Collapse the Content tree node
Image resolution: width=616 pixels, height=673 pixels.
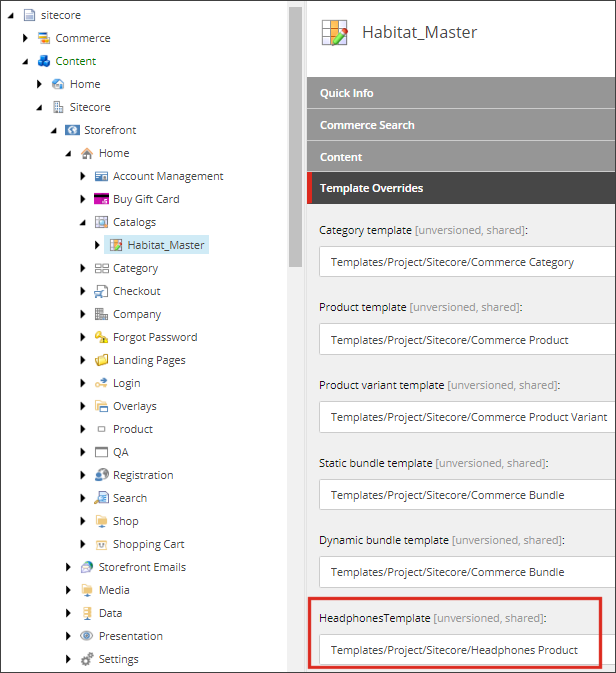tap(25, 61)
